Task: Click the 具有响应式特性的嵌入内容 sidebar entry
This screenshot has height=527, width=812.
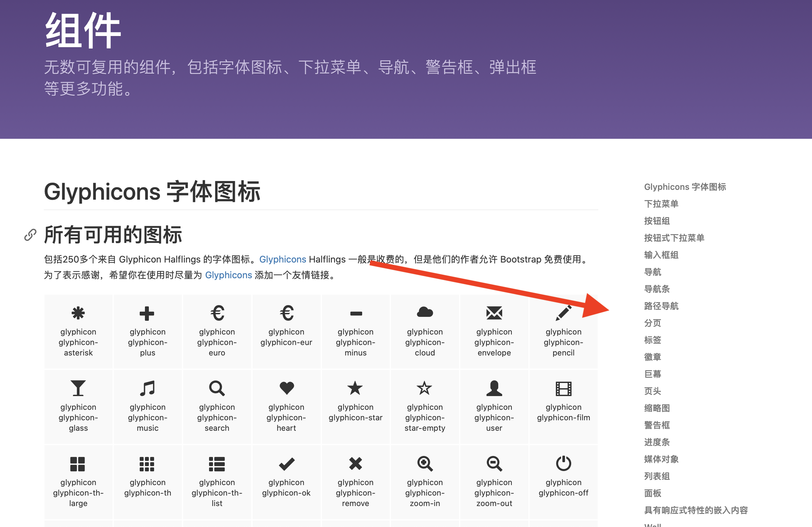Action: pos(695,510)
